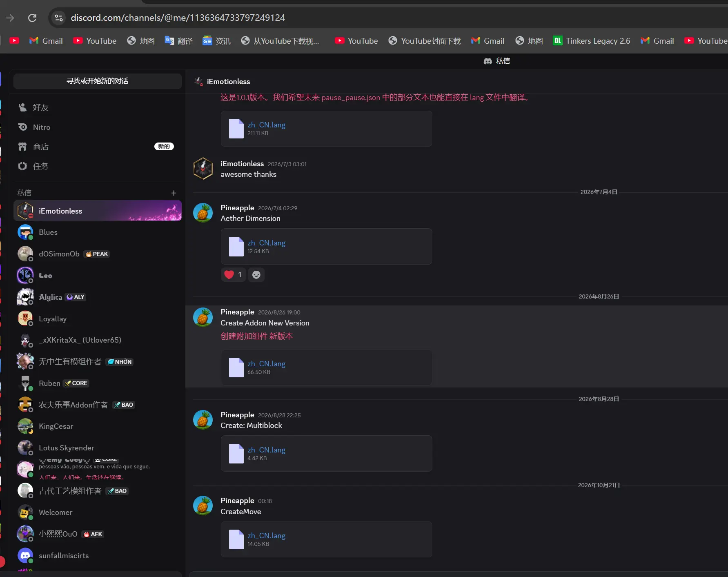Open the 从YouTube下载视... bookmark

point(280,41)
